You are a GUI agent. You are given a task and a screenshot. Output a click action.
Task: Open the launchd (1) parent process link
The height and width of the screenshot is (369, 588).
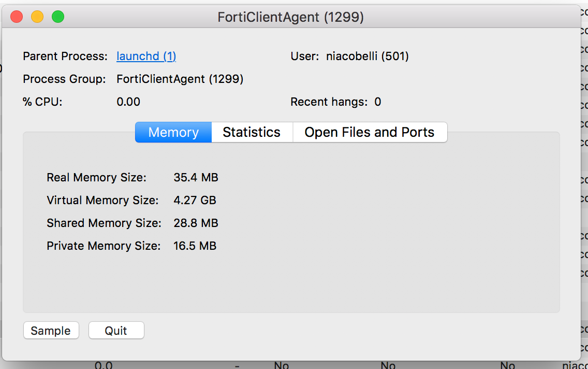[146, 56]
